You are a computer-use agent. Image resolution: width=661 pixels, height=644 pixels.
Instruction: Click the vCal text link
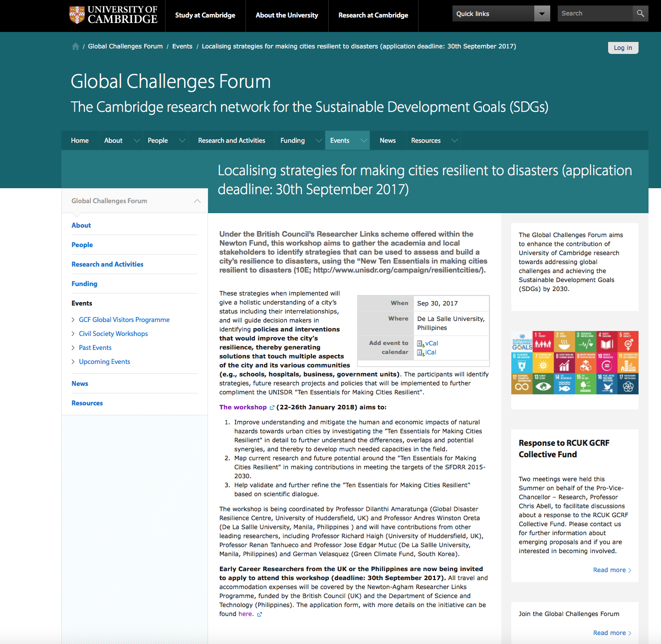(x=432, y=343)
